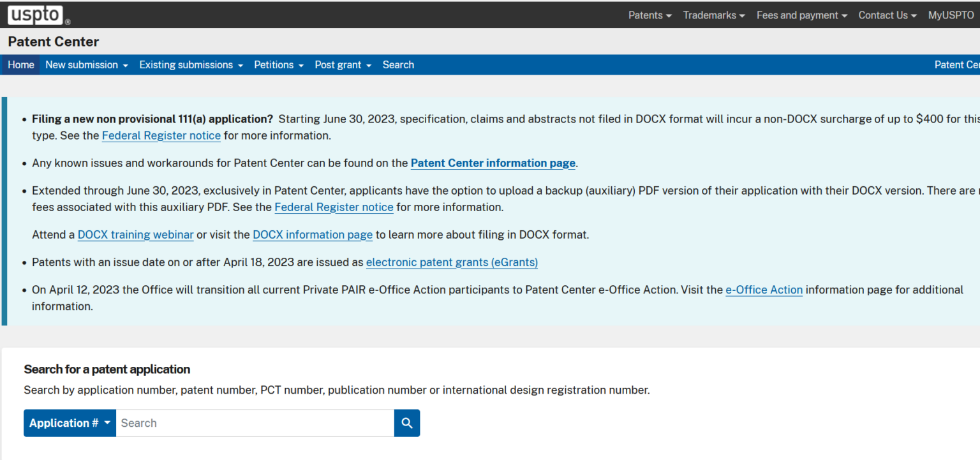This screenshot has height=460, width=980.
Task: Click the USPTO logo
Action: (36, 15)
